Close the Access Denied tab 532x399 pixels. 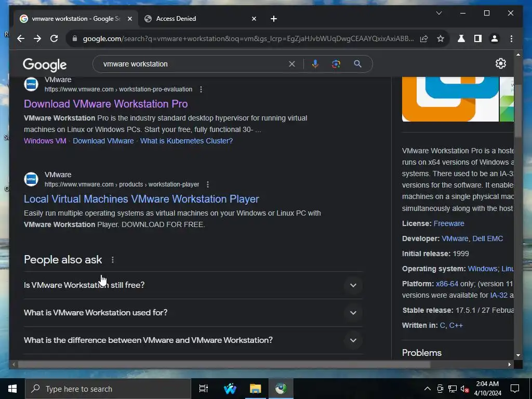254,19
